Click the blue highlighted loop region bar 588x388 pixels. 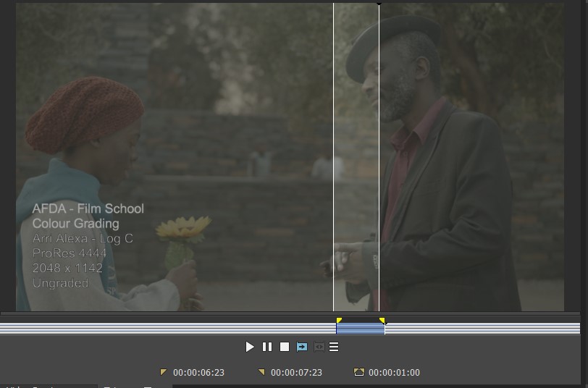coord(360,329)
